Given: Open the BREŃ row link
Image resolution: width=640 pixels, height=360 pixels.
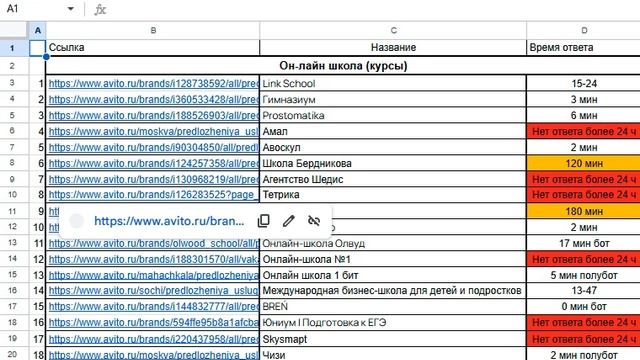Looking at the screenshot, I should pyautogui.click(x=153, y=307).
